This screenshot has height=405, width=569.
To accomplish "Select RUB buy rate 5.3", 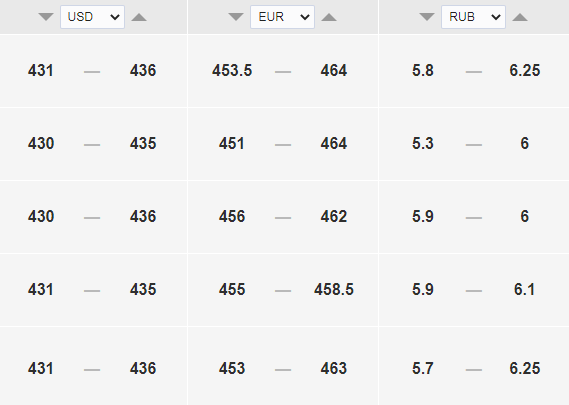I will (x=423, y=143).
